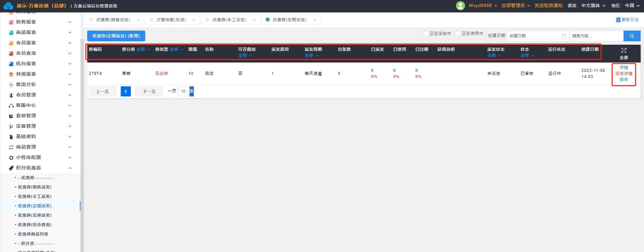Toggle the 正在使用中 checkbox
The image size is (644, 252).
(x=458, y=34)
